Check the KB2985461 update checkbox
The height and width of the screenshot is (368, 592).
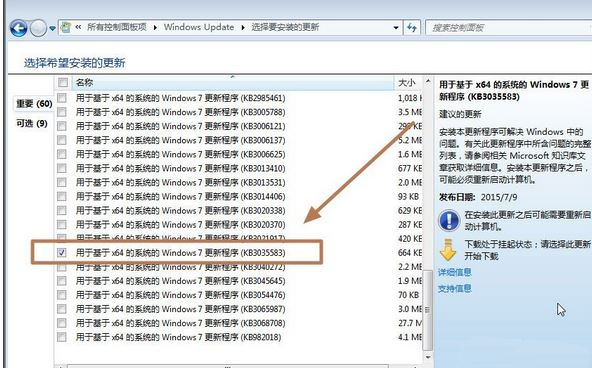pyautogui.click(x=62, y=98)
